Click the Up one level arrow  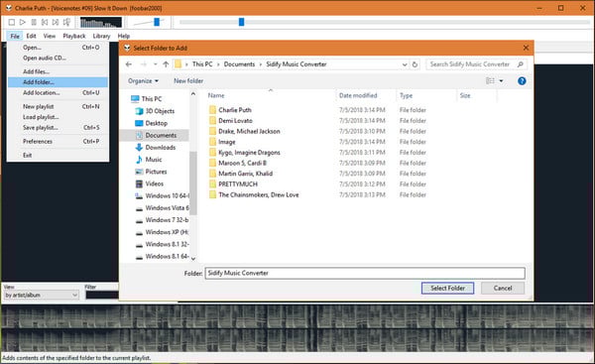pos(166,64)
